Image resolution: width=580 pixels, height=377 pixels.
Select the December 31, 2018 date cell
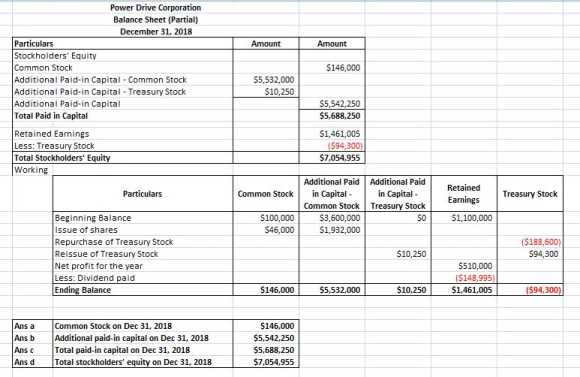(x=156, y=31)
